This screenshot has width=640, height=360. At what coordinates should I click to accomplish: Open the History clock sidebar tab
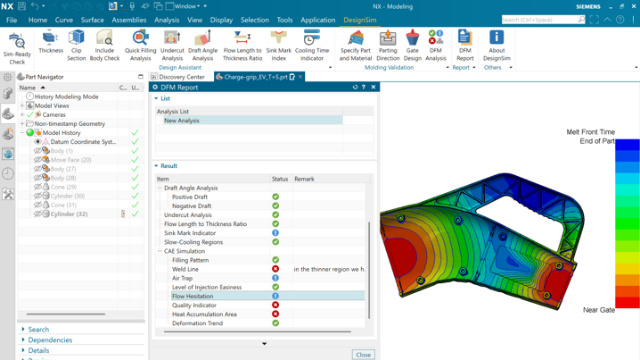point(8,174)
